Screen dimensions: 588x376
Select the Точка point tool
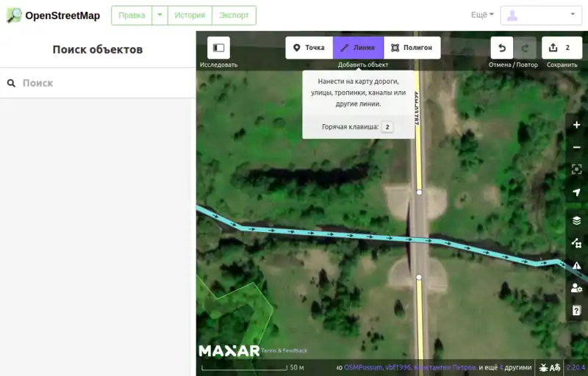pyautogui.click(x=309, y=48)
